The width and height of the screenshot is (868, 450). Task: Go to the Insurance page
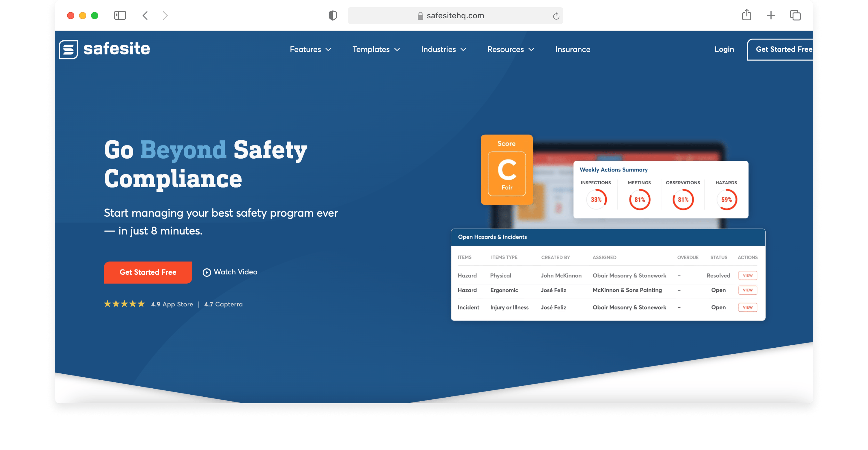click(573, 49)
